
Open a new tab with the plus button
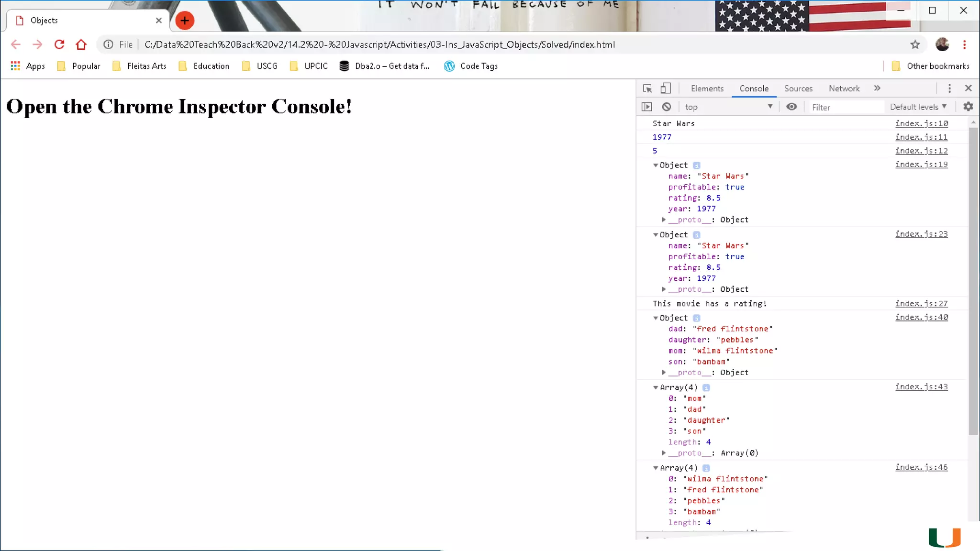[x=185, y=21]
